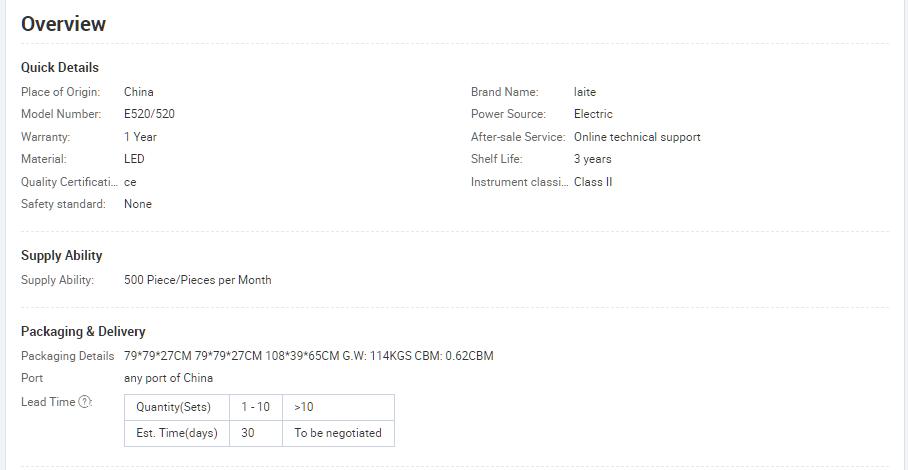The width and height of the screenshot is (908, 470).
Task: Click the '1 - 10' quantity cell
Action: click(x=255, y=407)
